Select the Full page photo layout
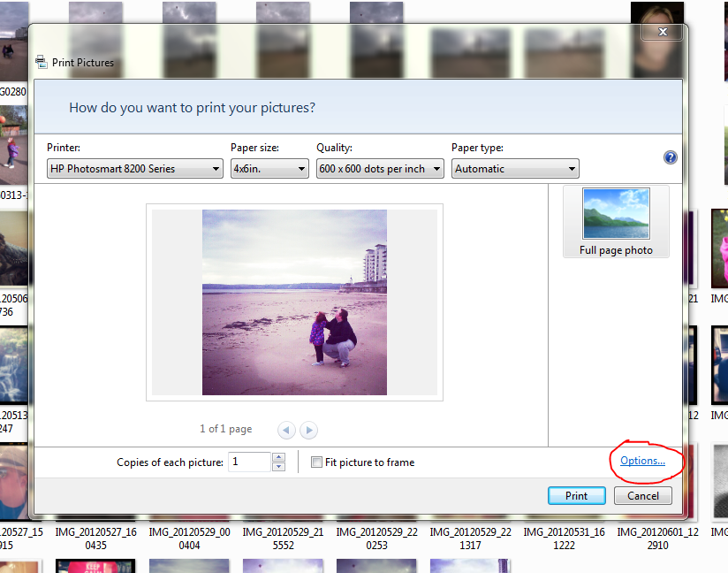Image resolution: width=728 pixels, height=573 pixels. tap(616, 222)
